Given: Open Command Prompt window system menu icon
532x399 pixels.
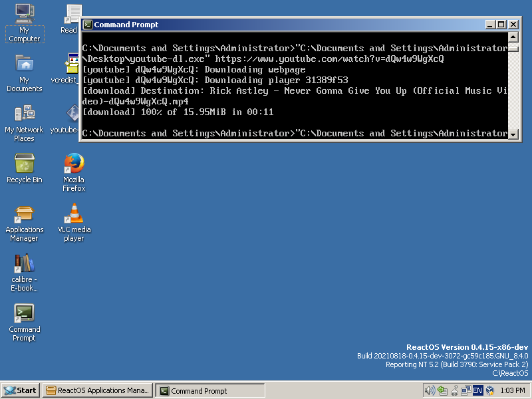Looking at the screenshot, I should [87, 25].
